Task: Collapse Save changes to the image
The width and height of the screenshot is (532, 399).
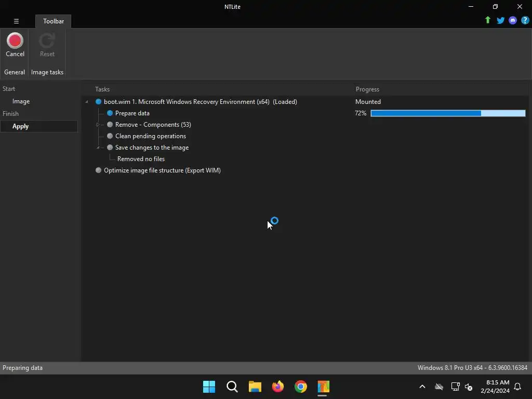Action: 98,147
